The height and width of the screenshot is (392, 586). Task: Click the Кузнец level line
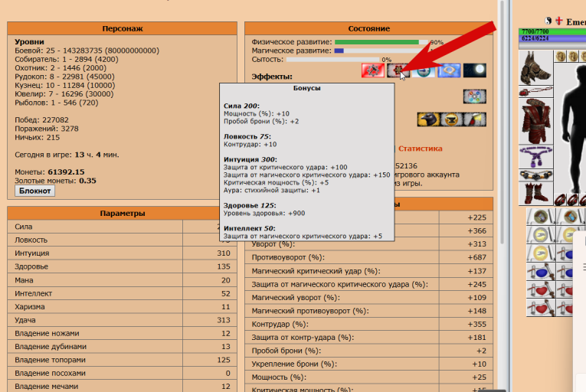coord(65,85)
